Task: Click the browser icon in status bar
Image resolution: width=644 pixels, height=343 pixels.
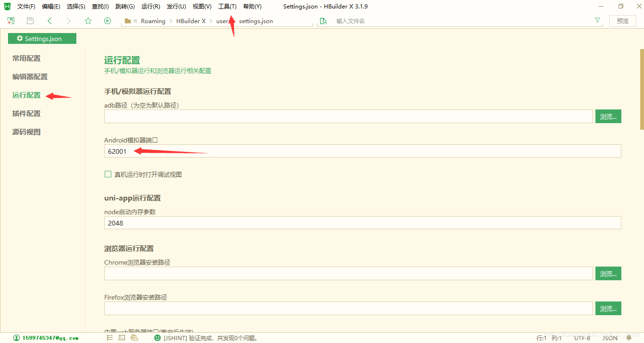Action: (x=134, y=338)
